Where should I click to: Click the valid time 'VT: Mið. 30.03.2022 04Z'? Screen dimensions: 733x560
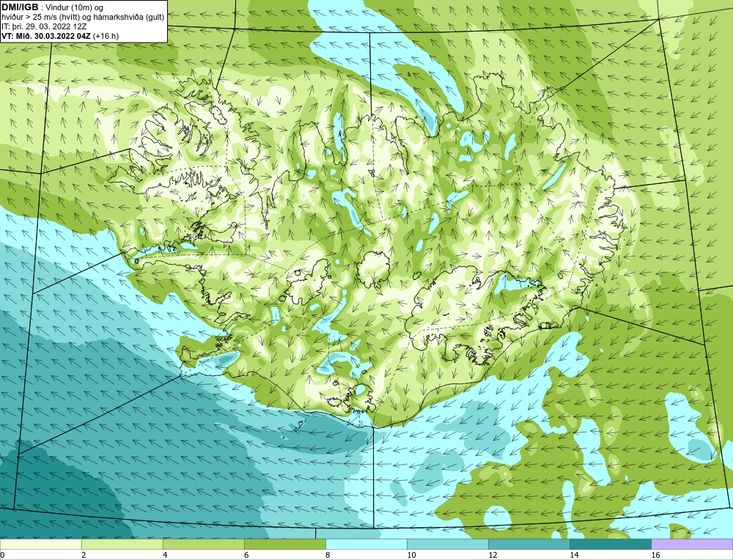[47, 36]
